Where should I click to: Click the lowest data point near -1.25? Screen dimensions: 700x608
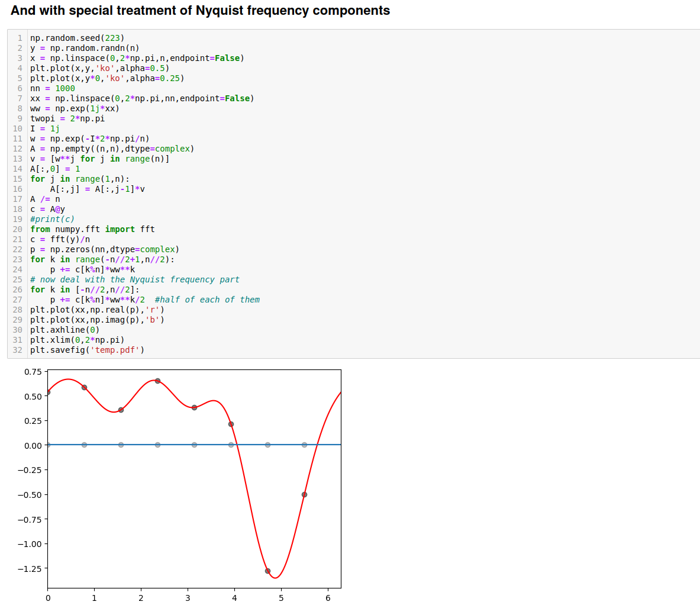pyautogui.click(x=267, y=571)
